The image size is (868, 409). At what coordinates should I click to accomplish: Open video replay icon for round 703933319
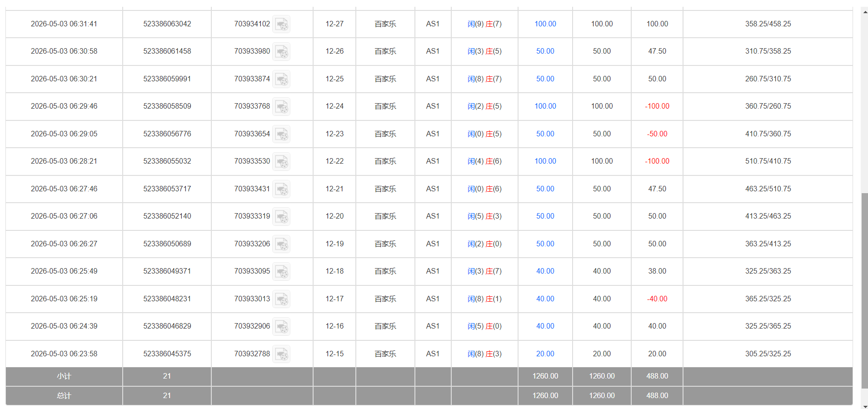(281, 216)
